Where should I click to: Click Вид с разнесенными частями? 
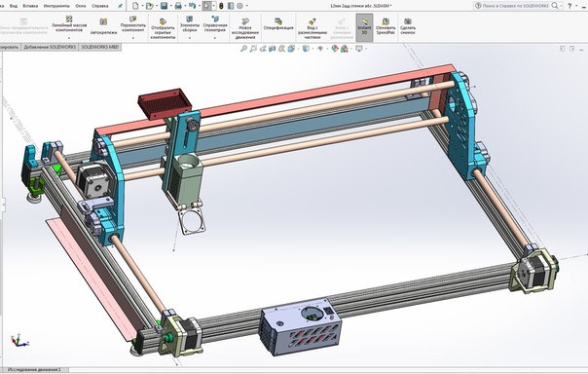pyautogui.click(x=312, y=29)
